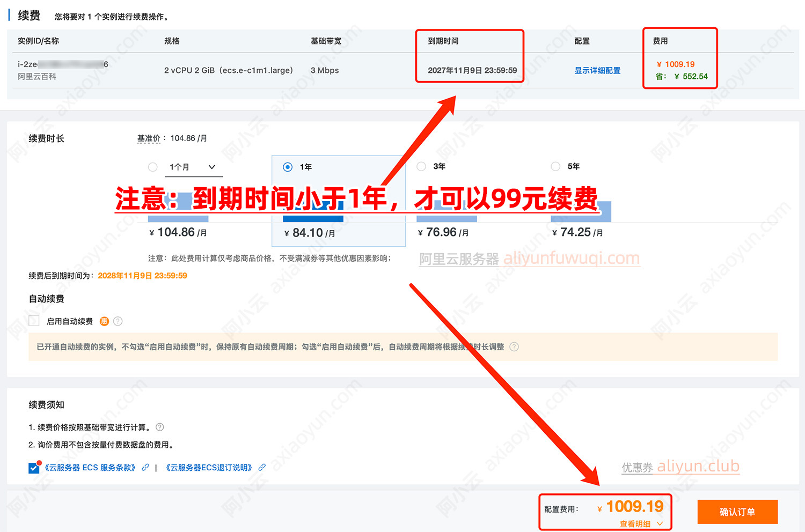Click the ¥ 76.96 /月 price under 3年
This screenshot has width=805, height=532.
[443, 232]
